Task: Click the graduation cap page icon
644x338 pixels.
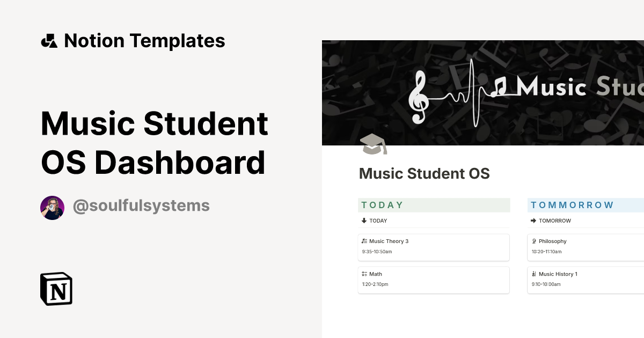Action: 373,144
